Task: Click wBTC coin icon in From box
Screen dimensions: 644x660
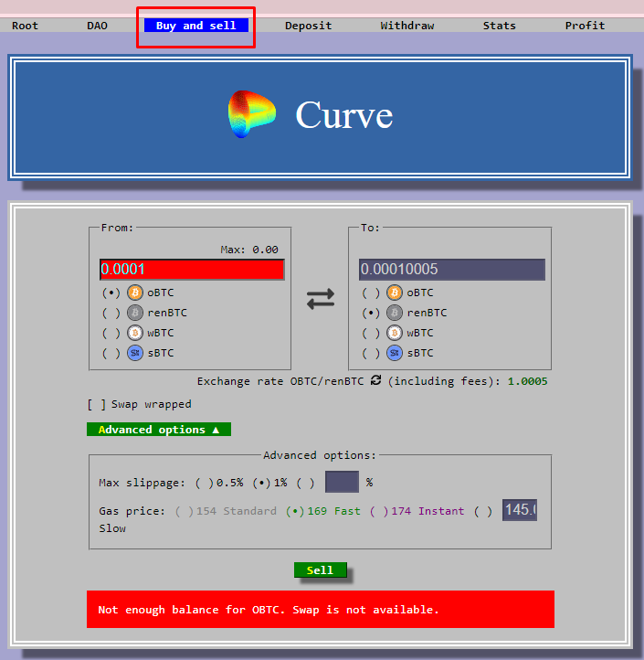Action: click(x=135, y=333)
